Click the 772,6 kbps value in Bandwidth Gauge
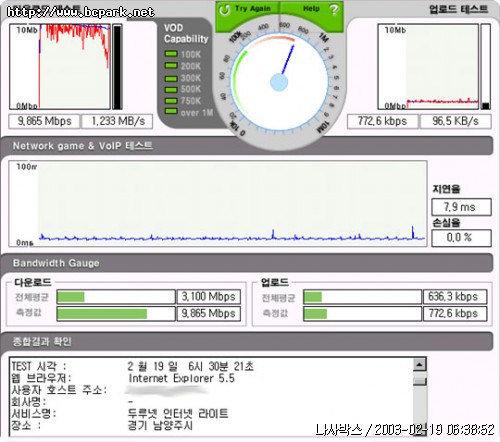The height and width of the screenshot is (442, 500). (x=455, y=314)
